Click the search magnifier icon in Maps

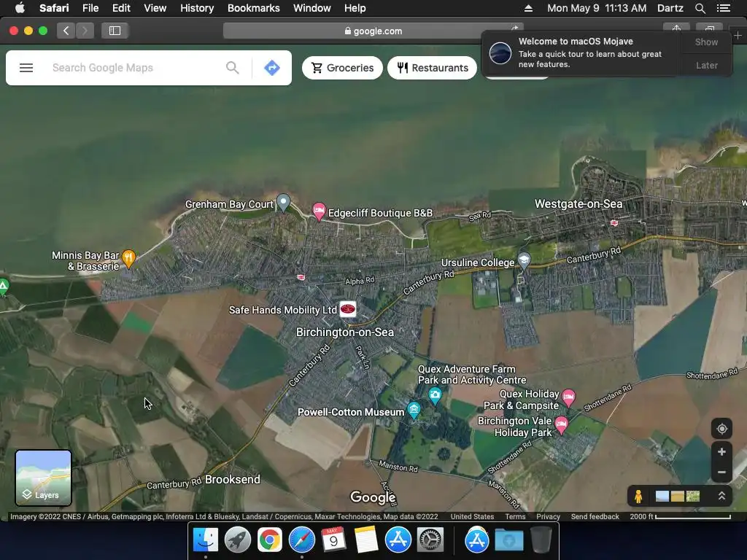233,68
